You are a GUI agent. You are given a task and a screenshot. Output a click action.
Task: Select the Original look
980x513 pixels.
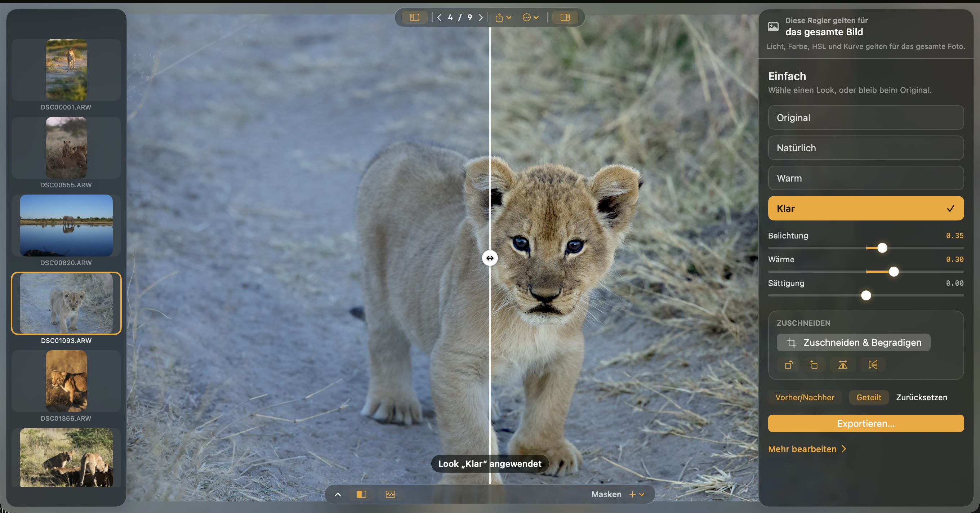(x=865, y=117)
